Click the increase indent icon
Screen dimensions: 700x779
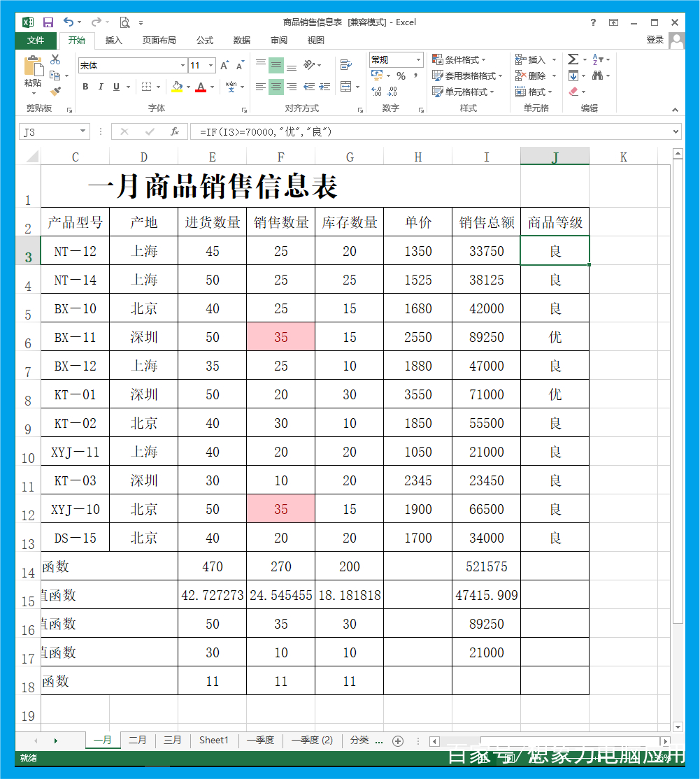coord(325,87)
